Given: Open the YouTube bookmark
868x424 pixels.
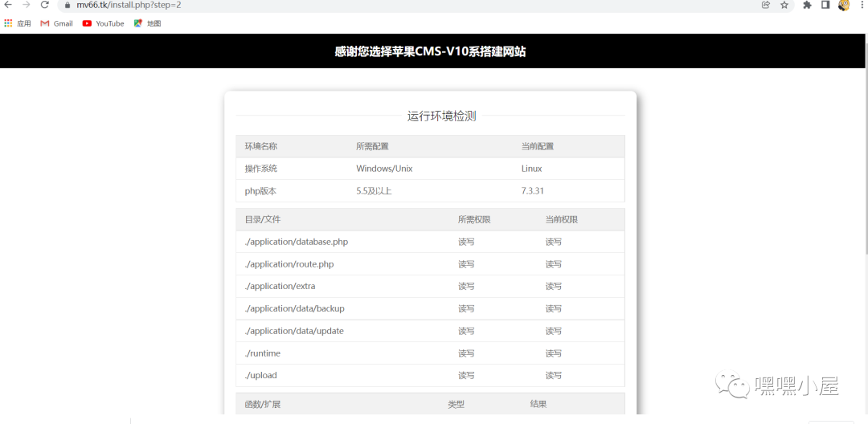Looking at the screenshot, I should 104,23.
